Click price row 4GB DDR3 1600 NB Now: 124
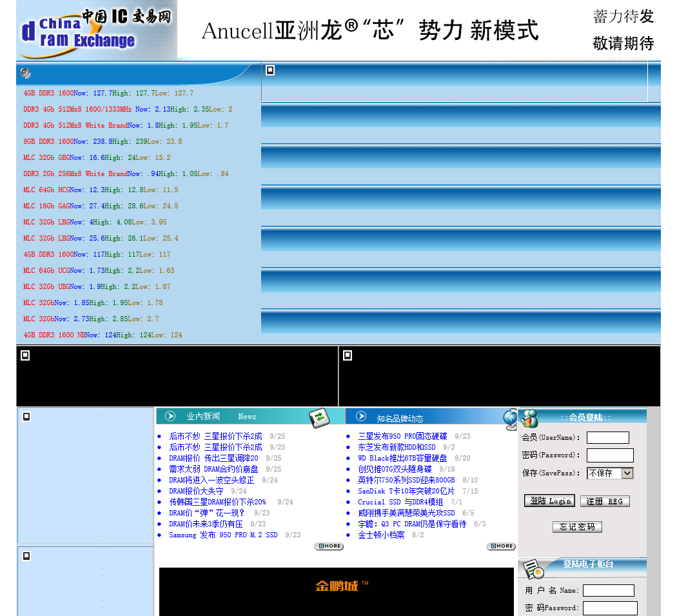Viewport: 677px width, 616px height. (103, 335)
